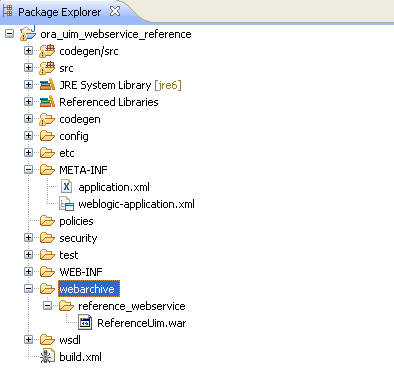Image resolution: width=394 pixels, height=375 pixels.
Task: Click the wsdl folder icon
Action: tap(47, 340)
